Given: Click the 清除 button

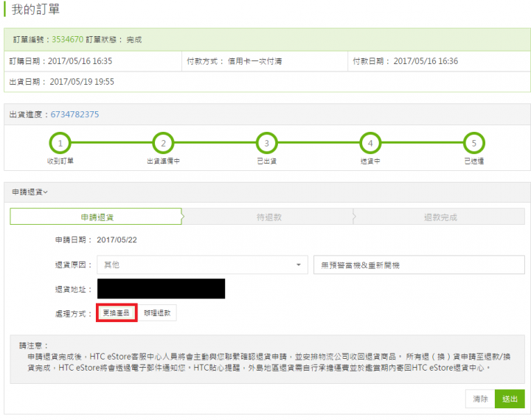Looking at the screenshot, I should pyautogui.click(x=480, y=399).
